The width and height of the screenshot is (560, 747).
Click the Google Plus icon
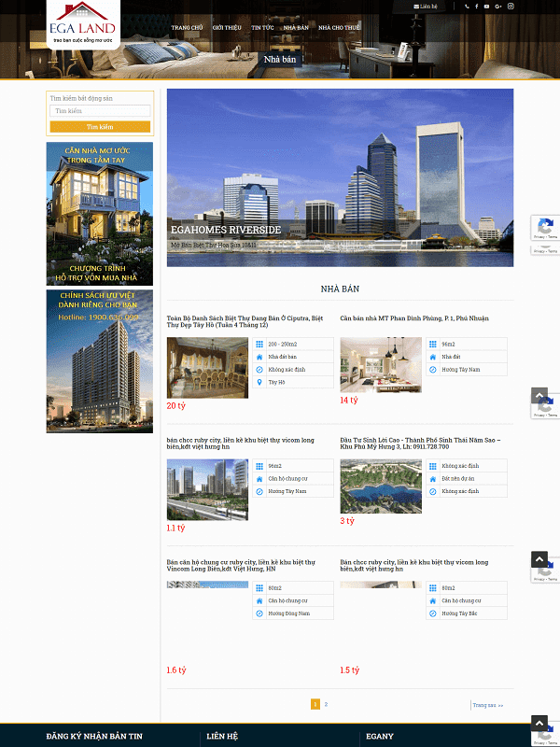[498, 7]
